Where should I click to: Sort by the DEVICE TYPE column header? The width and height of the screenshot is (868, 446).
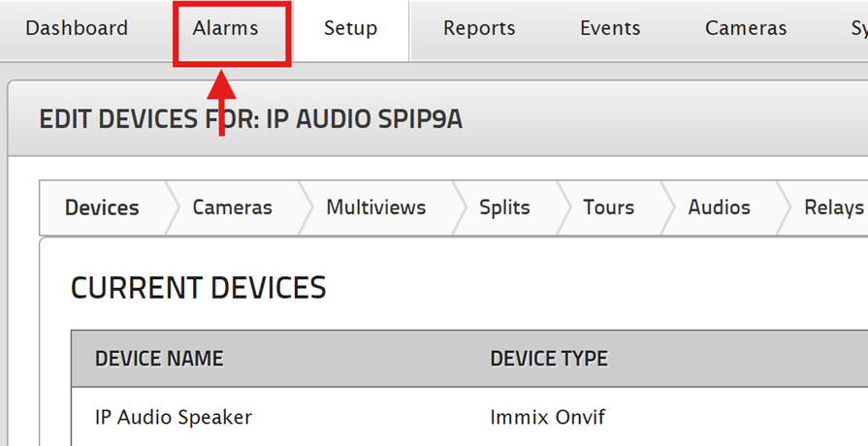(x=549, y=359)
